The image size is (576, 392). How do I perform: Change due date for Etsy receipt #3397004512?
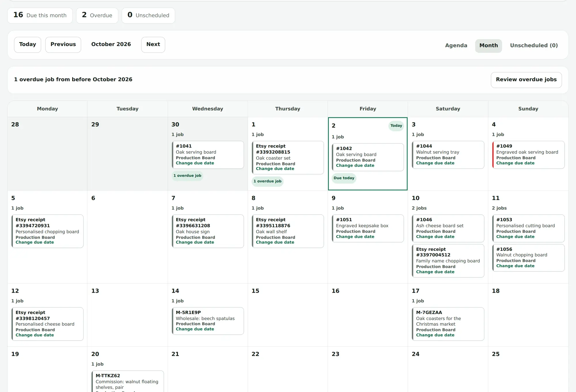[435, 272]
